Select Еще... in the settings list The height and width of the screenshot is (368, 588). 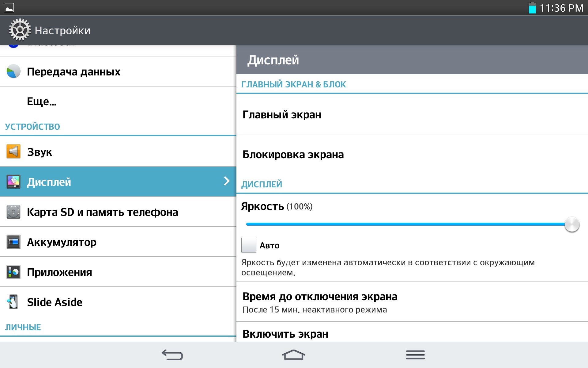(x=42, y=102)
